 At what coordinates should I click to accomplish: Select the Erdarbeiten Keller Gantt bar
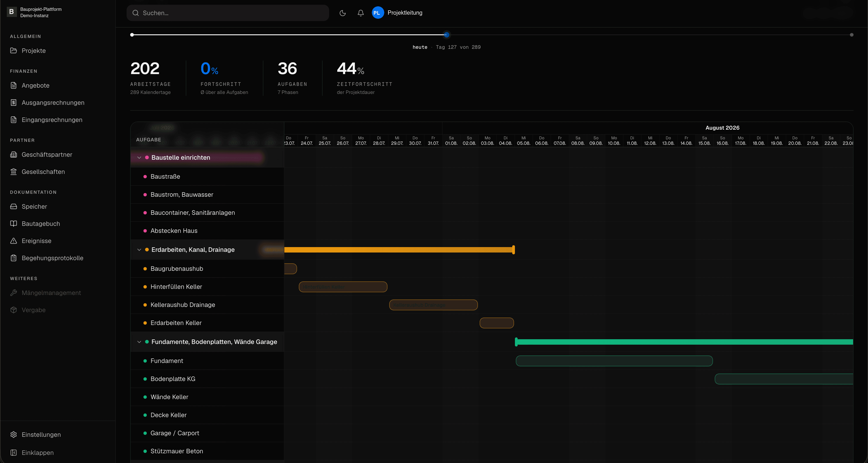(497, 323)
